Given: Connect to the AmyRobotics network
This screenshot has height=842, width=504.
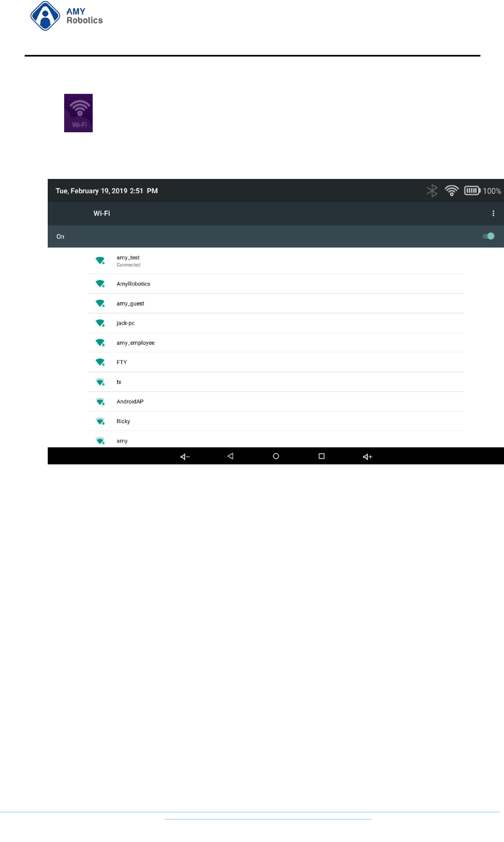Looking at the screenshot, I should coord(276,284).
